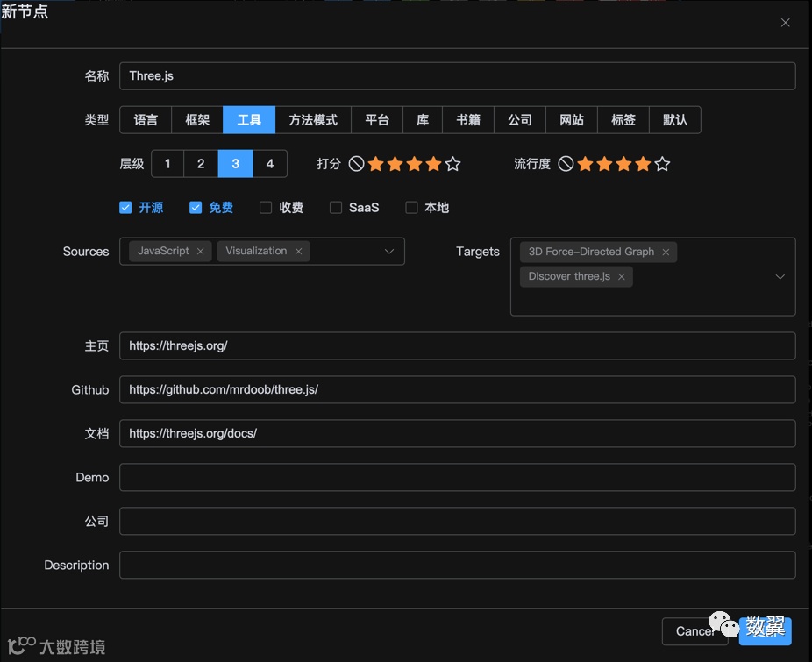
Task: Pick level 4 for 层级
Action: coord(270,164)
